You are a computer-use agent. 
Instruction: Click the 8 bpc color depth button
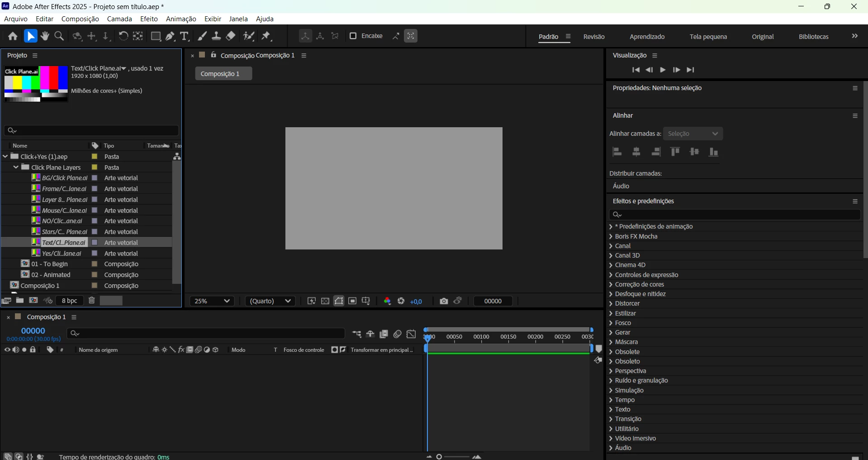70,301
